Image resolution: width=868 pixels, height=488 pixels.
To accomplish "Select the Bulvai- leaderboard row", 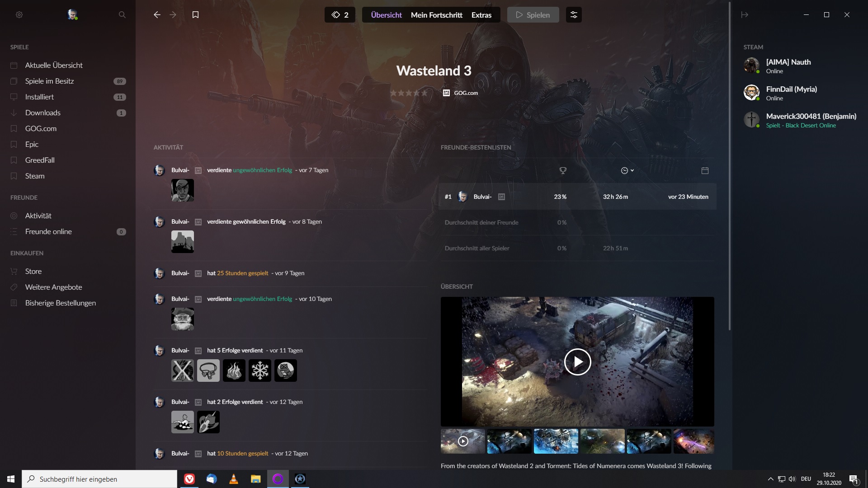I will tap(577, 197).
